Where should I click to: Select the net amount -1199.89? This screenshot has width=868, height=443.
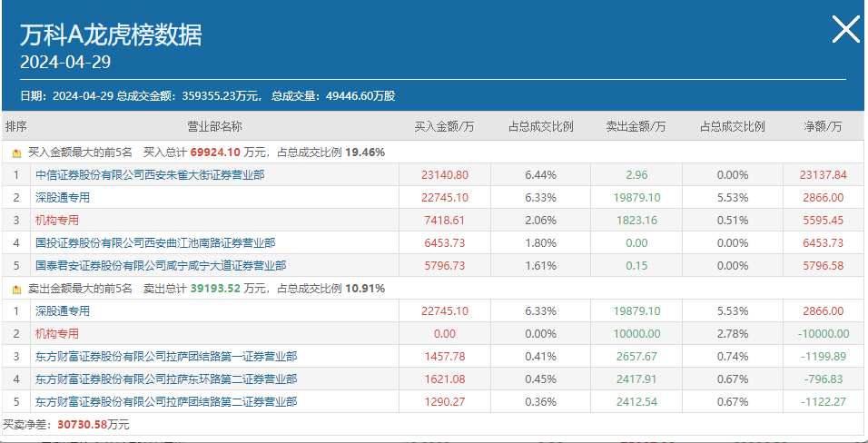824,357
